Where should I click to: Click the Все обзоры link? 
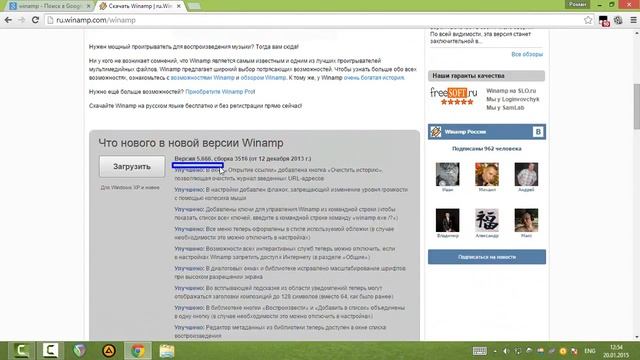point(527,54)
